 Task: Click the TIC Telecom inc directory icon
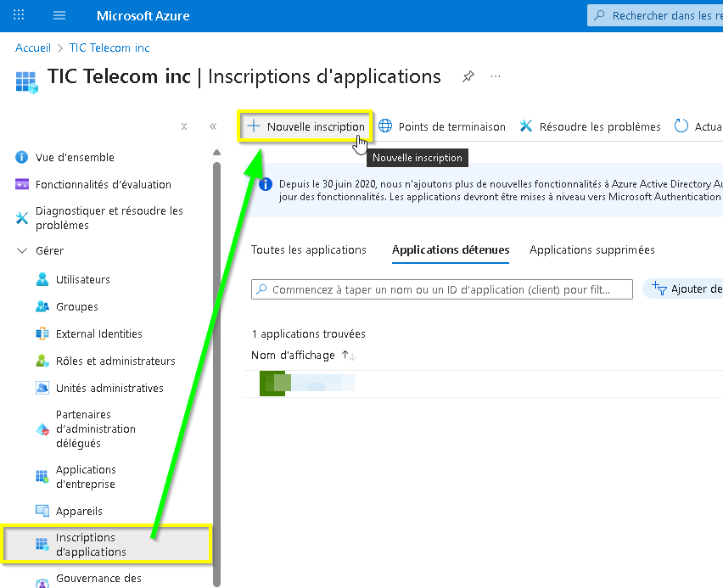point(27,82)
